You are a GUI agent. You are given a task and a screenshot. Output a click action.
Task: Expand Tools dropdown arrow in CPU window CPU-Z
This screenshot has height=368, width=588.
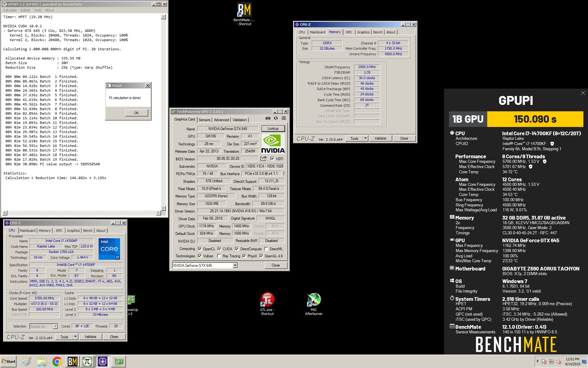click(x=75, y=337)
